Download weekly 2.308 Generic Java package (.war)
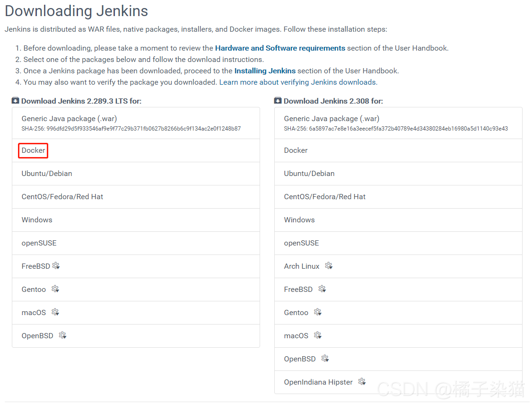532x404 pixels. coord(398,123)
